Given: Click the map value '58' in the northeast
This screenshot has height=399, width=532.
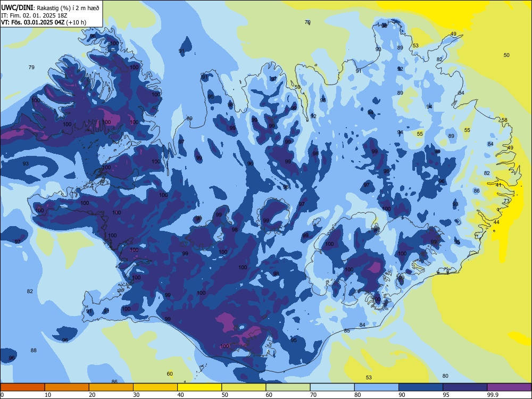Looking at the screenshot, I should click(504, 120).
